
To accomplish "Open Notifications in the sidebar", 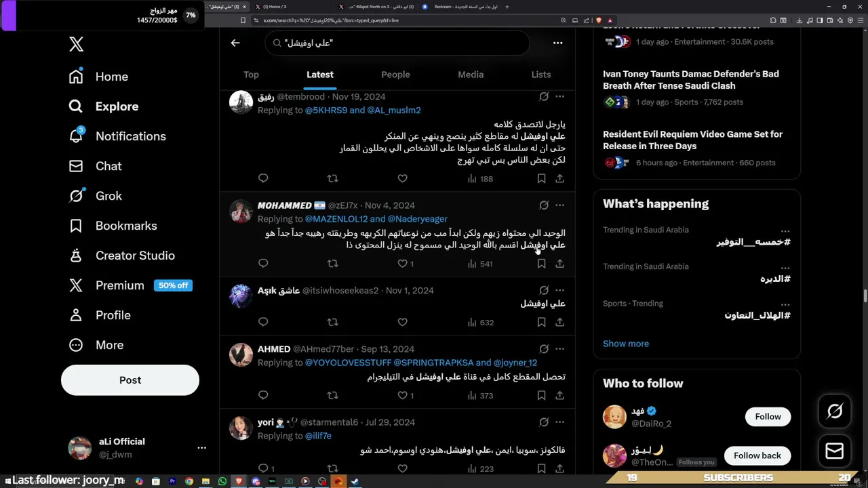I will [x=117, y=136].
